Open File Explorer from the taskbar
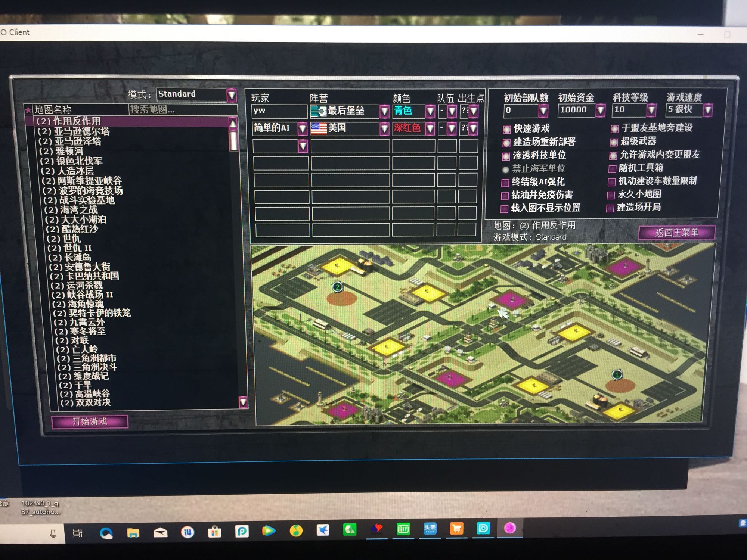The image size is (747, 560). tap(133, 532)
